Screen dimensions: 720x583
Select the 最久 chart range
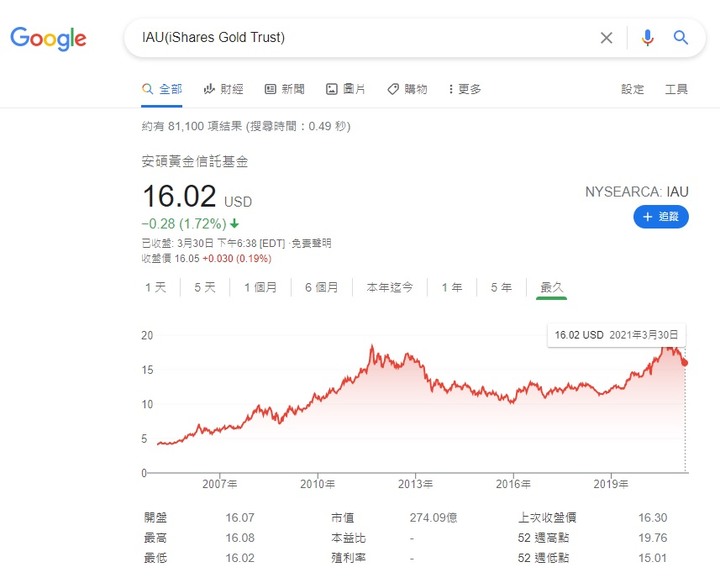pyautogui.click(x=551, y=287)
